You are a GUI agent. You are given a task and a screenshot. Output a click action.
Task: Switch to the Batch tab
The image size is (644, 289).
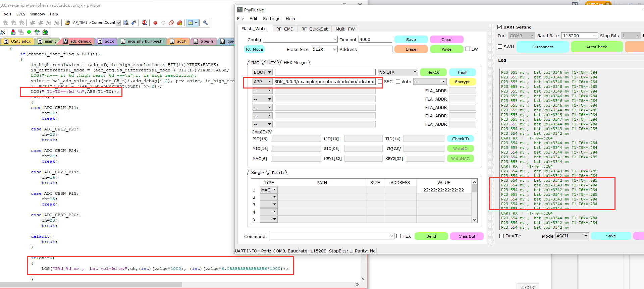pos(278,173)
